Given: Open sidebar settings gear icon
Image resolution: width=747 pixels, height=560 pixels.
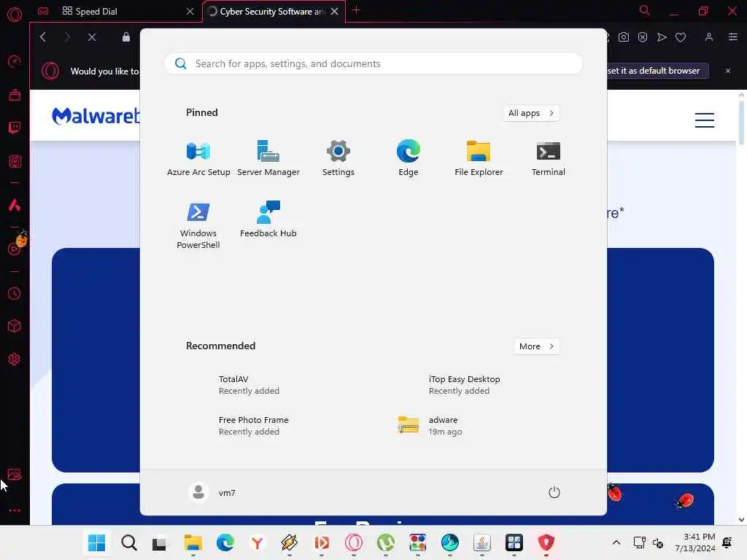Looking at the screenshot, I should [x=15, y=359].
